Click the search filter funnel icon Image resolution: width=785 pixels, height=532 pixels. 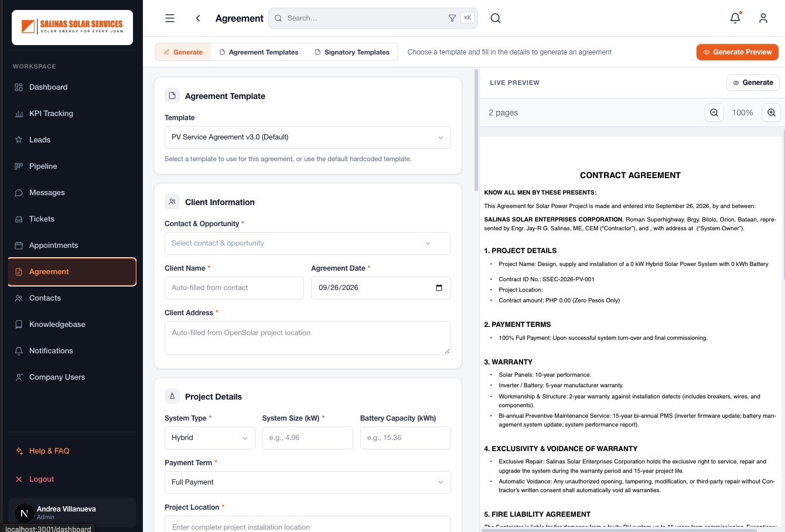pos(452,18)
